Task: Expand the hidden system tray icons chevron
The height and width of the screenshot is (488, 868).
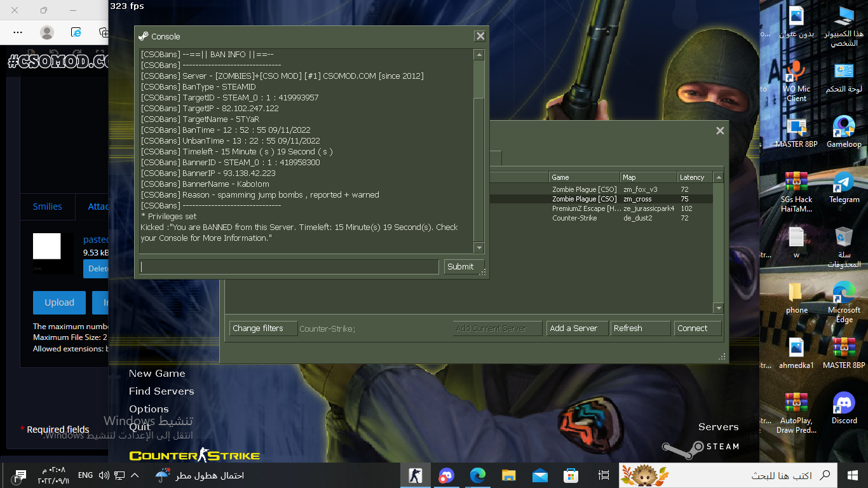Action: pos(135,475)
